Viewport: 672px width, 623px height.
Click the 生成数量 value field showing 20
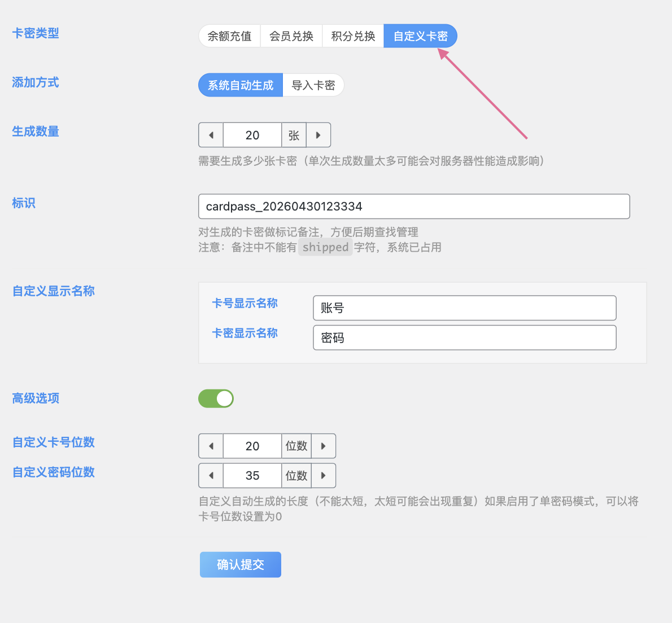(x=252, y=135)
